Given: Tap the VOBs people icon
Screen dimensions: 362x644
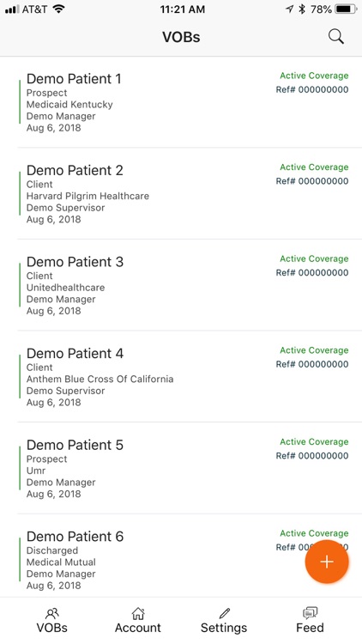Looking at the screenshot, I should point(52,614).
